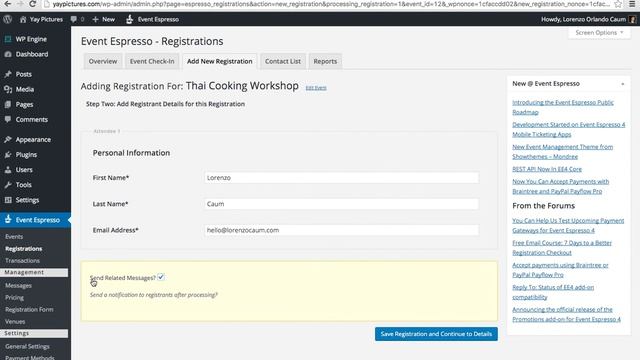The image size is (640, 360).
Task: Open the comments bubble icon in admin bar
Action: pyautogui.click(x=73, y=19)
